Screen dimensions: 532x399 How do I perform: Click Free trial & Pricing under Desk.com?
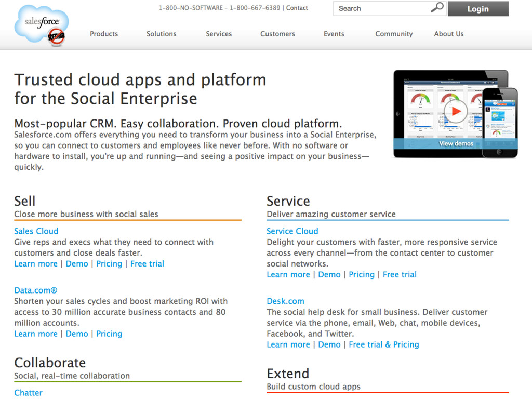coord(384,344)
